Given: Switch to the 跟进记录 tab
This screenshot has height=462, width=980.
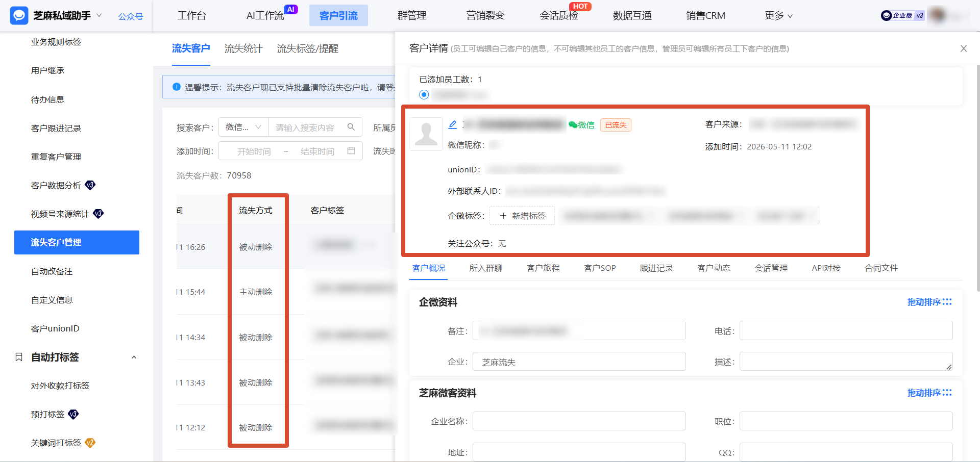Looking at the screenshot, I should [656, 268].
